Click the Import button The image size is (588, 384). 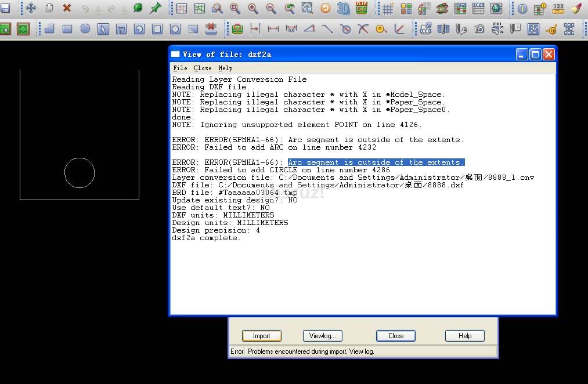261,336
